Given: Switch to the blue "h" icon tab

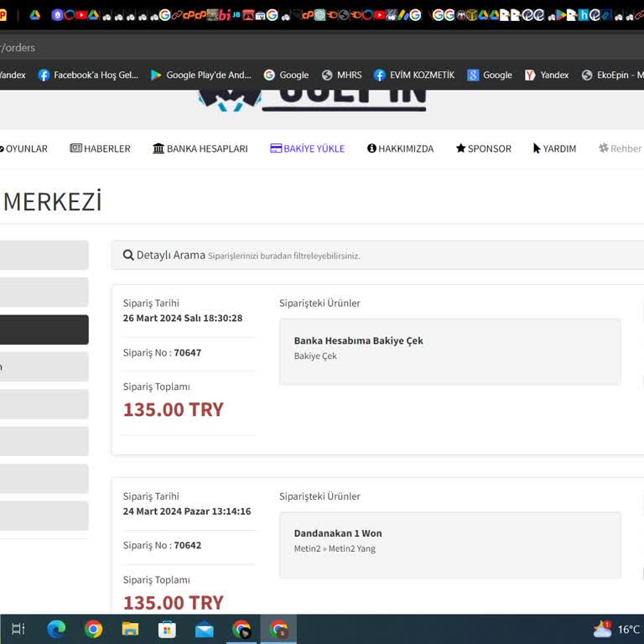Looking at the screenshot, I should tap(584, 16).
